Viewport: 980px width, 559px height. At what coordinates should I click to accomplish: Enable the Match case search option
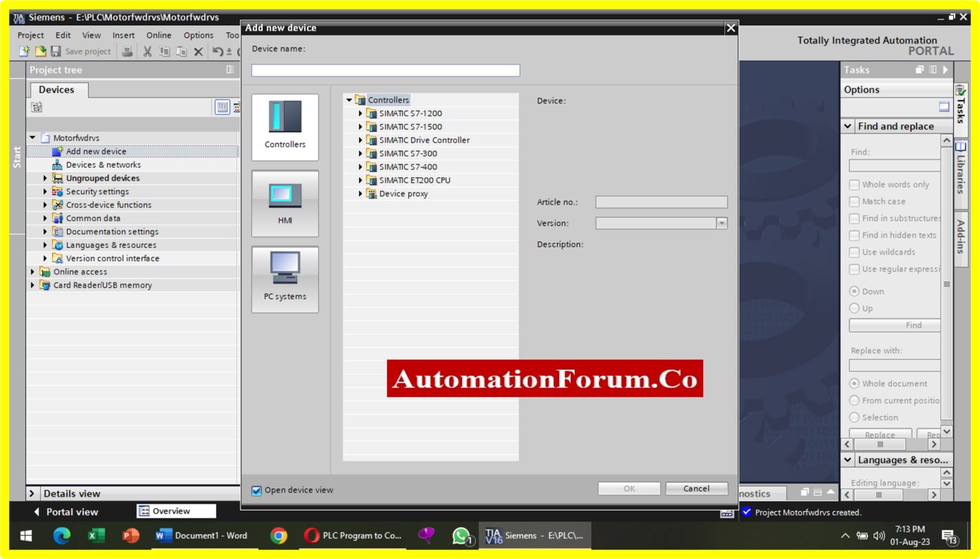tap(855, 201)
